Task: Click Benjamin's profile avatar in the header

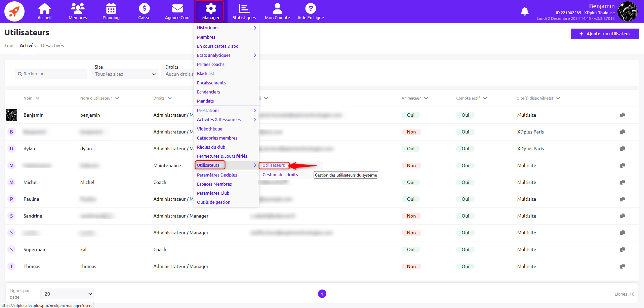Action: click(628, 11)
